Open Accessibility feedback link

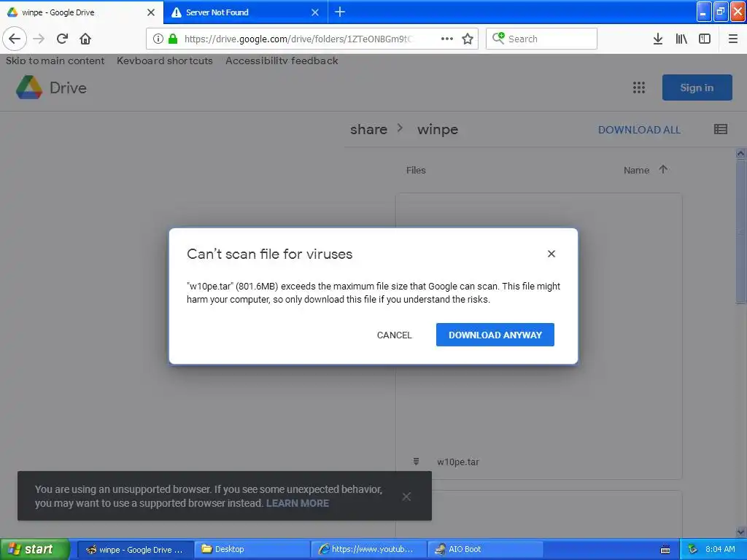[282, 61]
